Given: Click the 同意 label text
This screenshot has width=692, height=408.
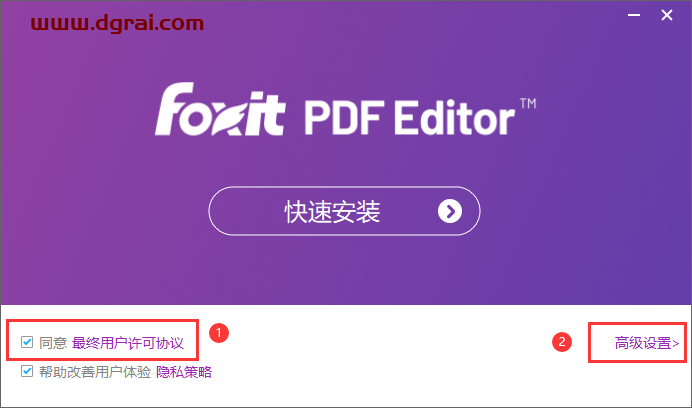Looking at the screenshot, I should (x=53, y=343).
